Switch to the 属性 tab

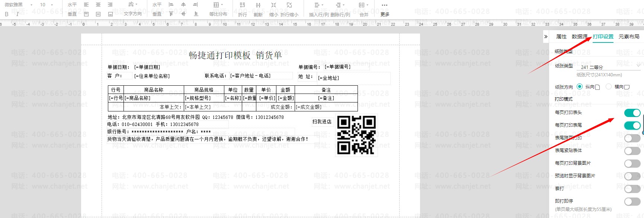(x=561, y=37)
